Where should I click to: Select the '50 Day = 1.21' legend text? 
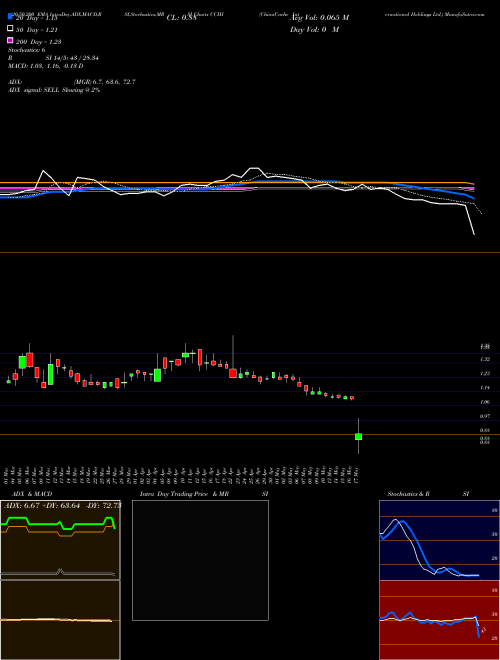[37, 30]
